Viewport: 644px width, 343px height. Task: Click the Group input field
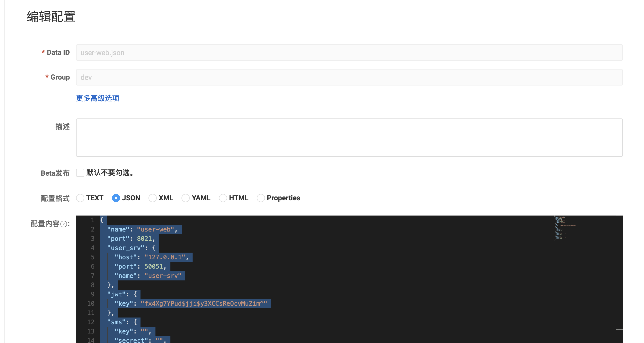click(349, 77)
